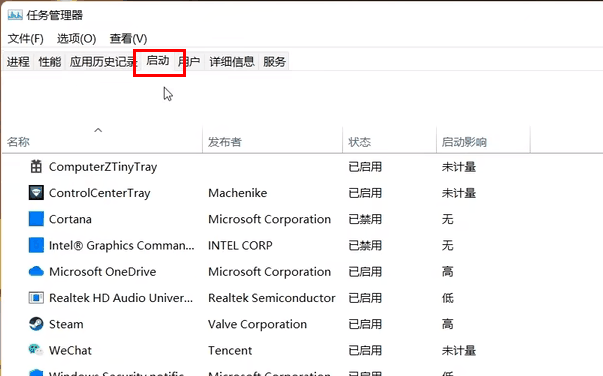Screen dimensions: 603x376
Task: Click ControlCenterTray's 未计量 impact cell
Action: [459, 193]
